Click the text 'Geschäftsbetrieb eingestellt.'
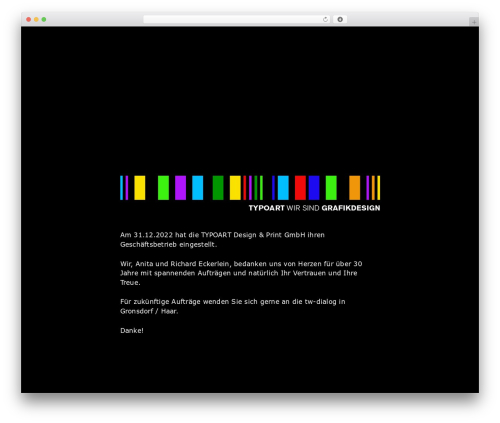Image resolution: width=500 pixels, height=423 pixels. pos(168,245)
